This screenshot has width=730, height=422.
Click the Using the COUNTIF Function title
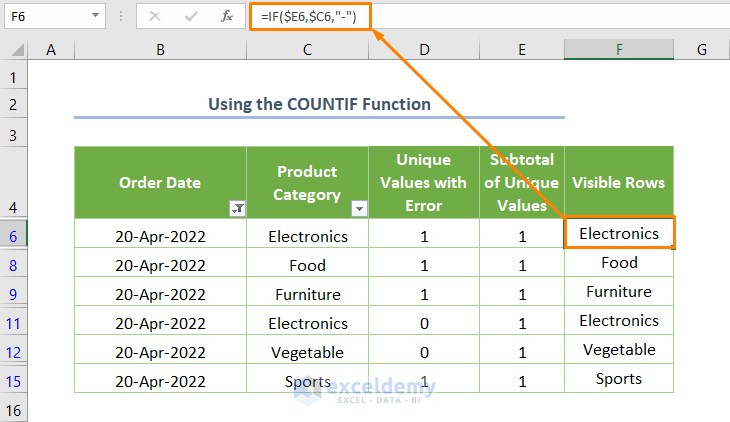pos(319,104)
